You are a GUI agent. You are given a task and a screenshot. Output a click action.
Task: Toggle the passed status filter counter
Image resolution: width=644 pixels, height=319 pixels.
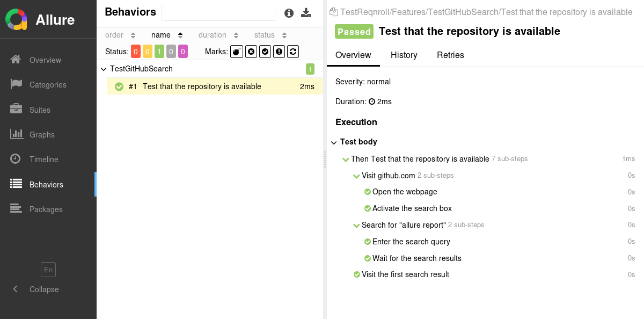(159, 52)
